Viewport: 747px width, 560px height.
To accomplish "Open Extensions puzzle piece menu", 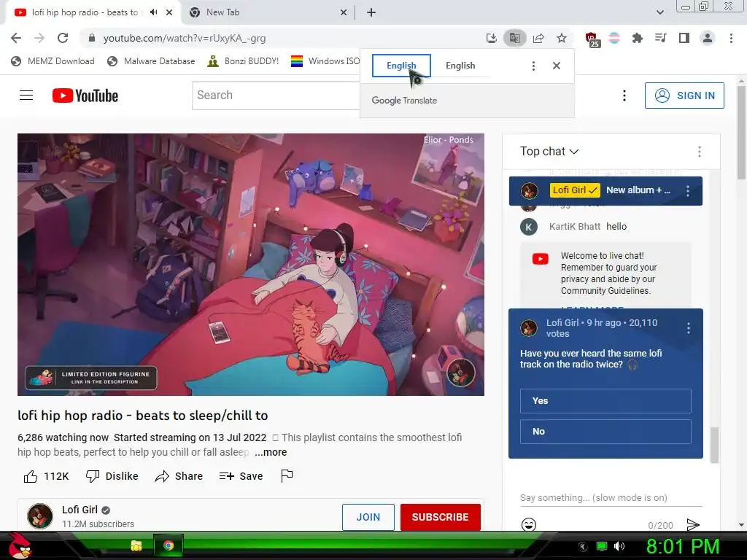I will (x=638, y=38).
